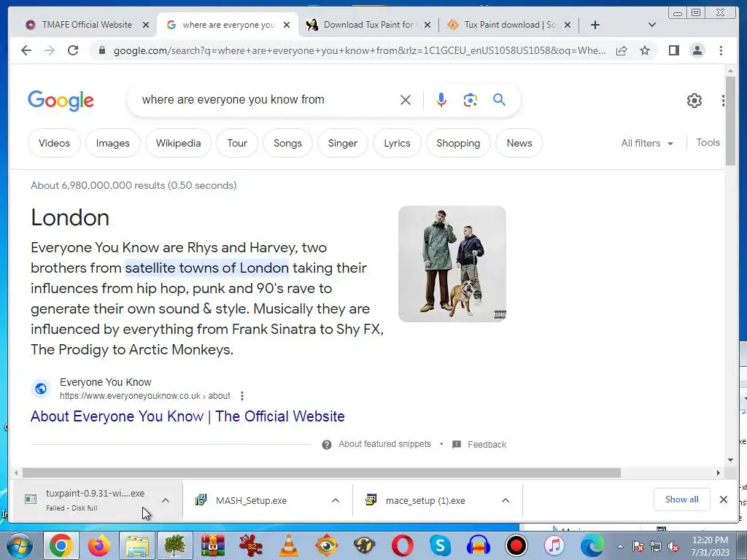
Task: Start a voice search with the microphone
Action: [x=441, y=100]
